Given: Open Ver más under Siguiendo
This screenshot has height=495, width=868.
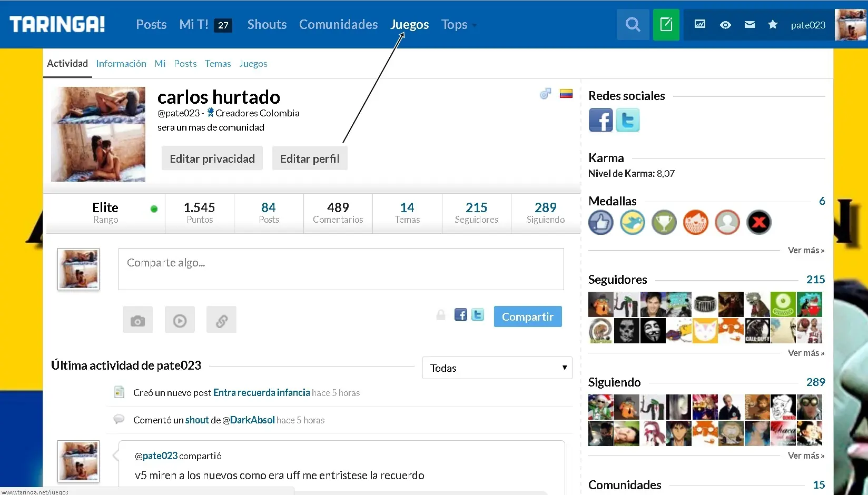Looking at the screenshot, I should (x=806, y=456).
